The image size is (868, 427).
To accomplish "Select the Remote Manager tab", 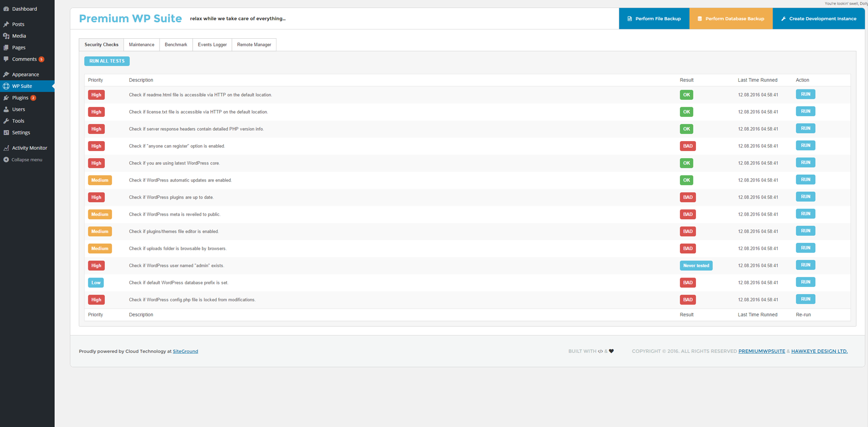I will point(254,45).
